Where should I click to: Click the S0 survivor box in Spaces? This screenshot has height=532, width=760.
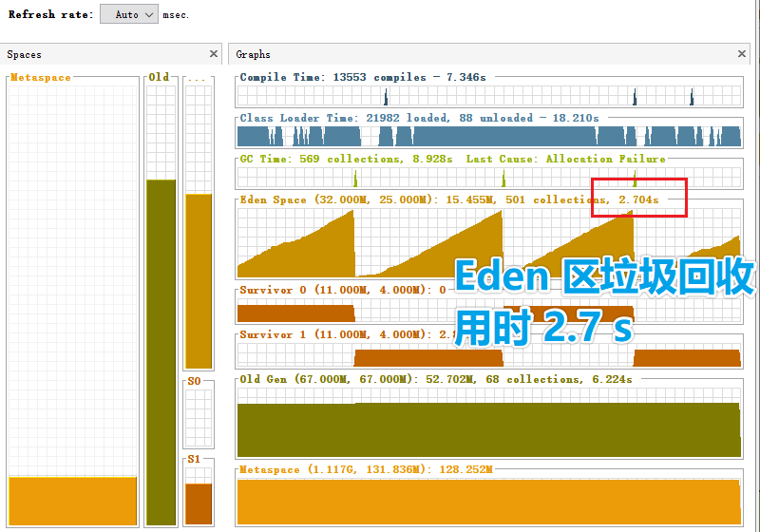[x=198, y=418]
